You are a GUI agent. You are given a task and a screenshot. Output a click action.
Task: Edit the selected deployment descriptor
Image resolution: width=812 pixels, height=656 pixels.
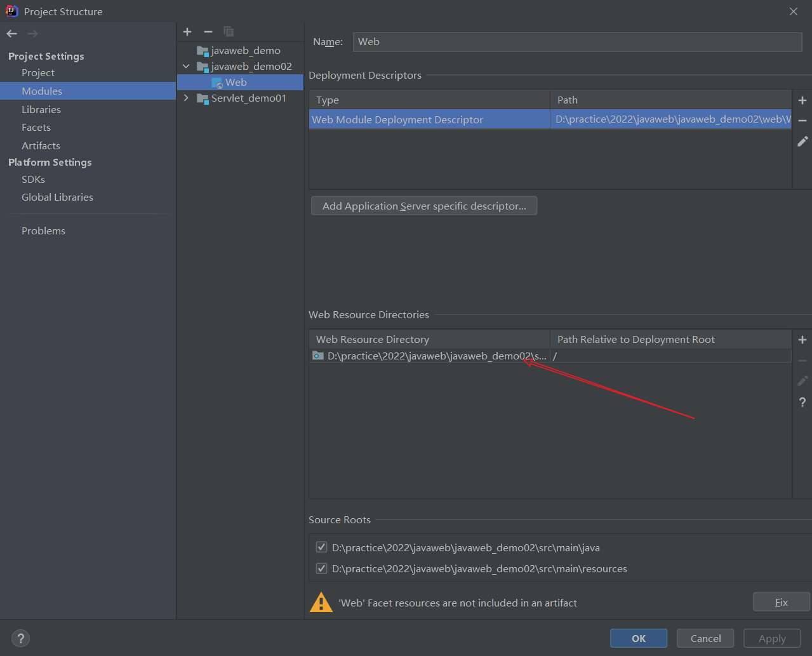(x=802, y=142)
